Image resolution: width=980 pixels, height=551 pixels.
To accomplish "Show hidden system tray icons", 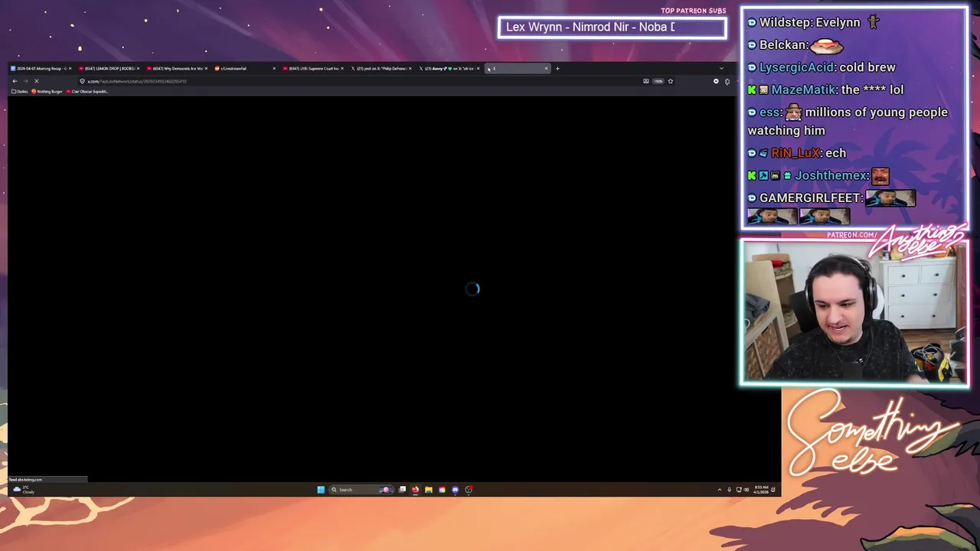I will 720,490.
